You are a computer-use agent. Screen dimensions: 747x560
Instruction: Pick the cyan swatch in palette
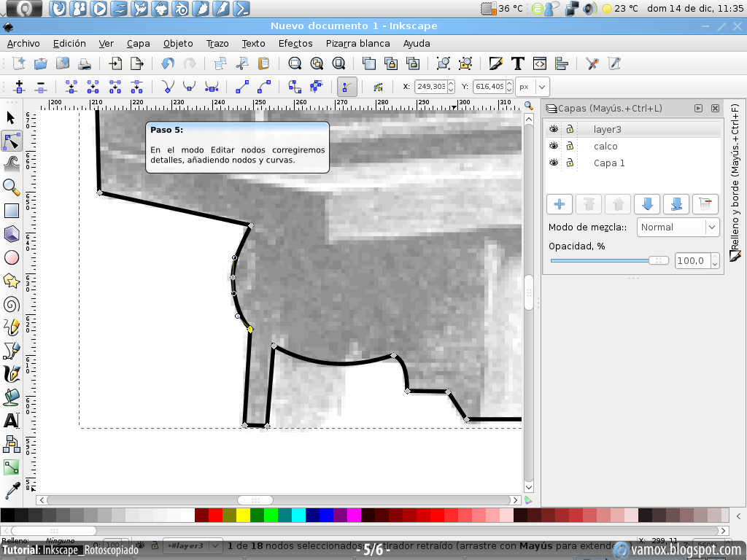298,516
